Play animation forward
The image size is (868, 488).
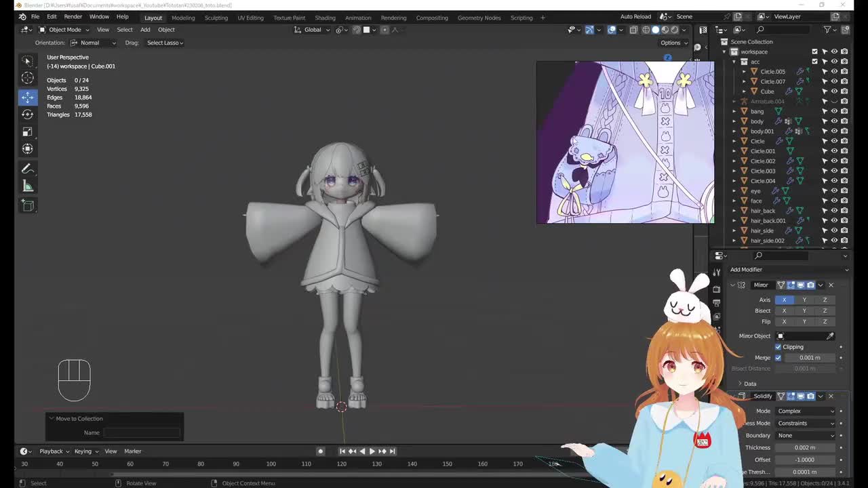(x=372, y=451)
